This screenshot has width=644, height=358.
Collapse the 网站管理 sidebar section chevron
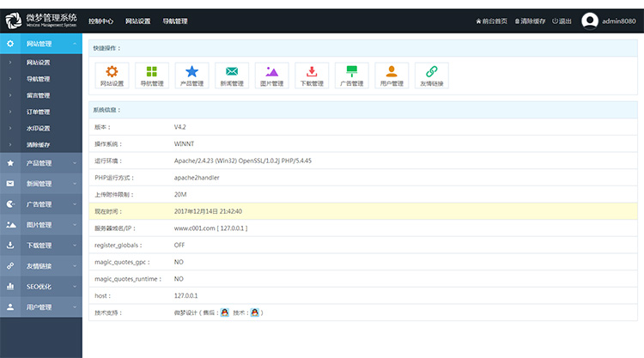tap(75, 44)
